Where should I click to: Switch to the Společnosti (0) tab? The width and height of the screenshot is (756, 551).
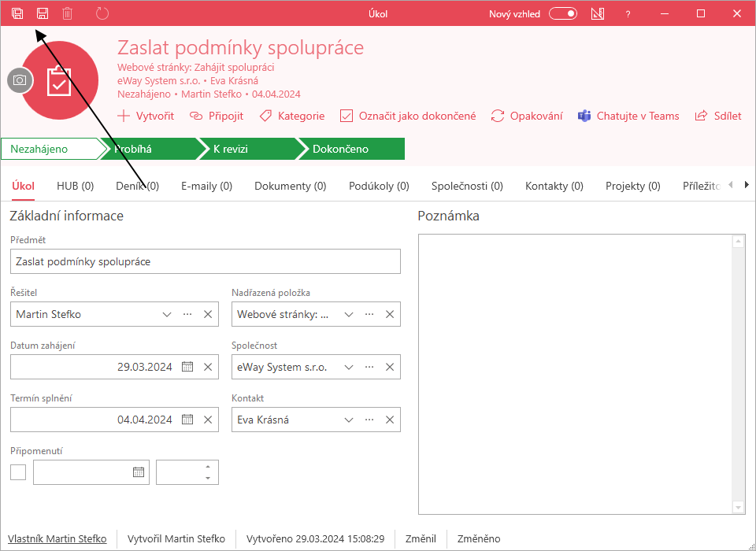coord(467,186)
